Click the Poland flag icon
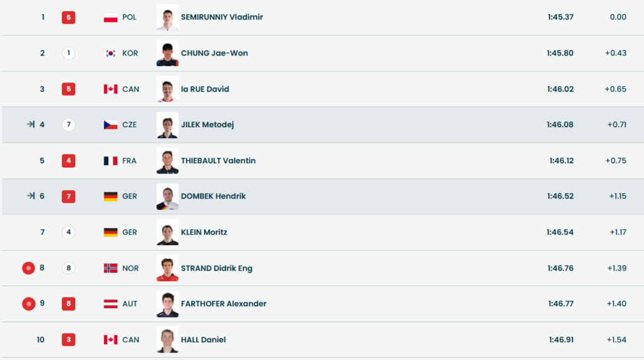Screen dimensions: 644x360 111,18
